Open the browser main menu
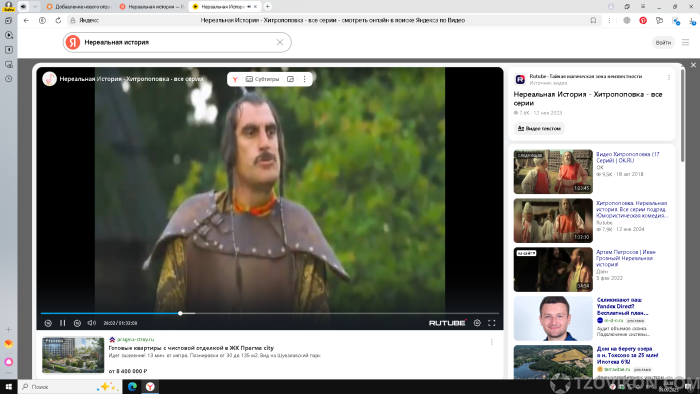700x394 pixels. (643, 6)
